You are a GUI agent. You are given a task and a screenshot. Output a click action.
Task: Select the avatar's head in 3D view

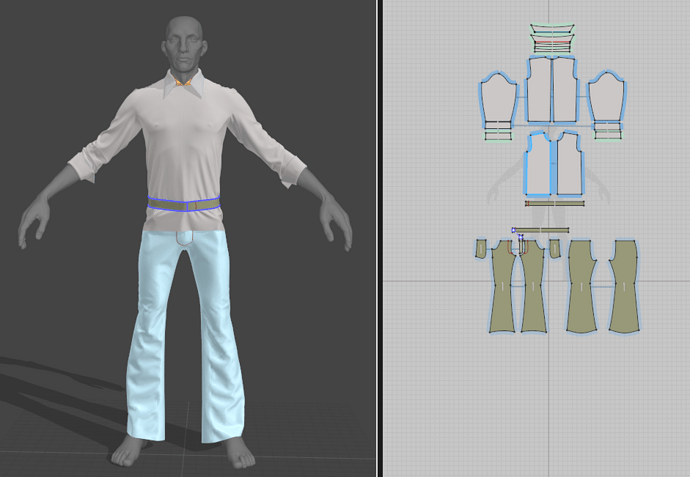[x=184, y=43]
